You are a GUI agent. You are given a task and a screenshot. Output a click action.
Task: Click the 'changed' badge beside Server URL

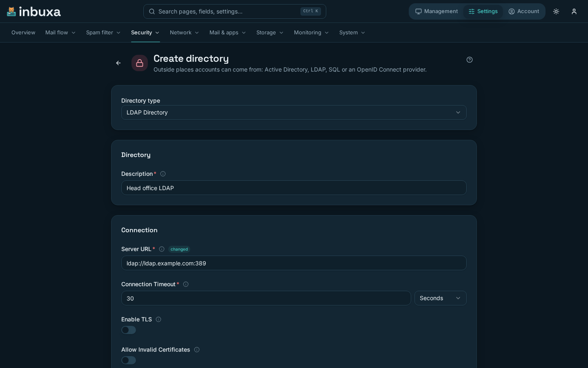coord(179,249)
